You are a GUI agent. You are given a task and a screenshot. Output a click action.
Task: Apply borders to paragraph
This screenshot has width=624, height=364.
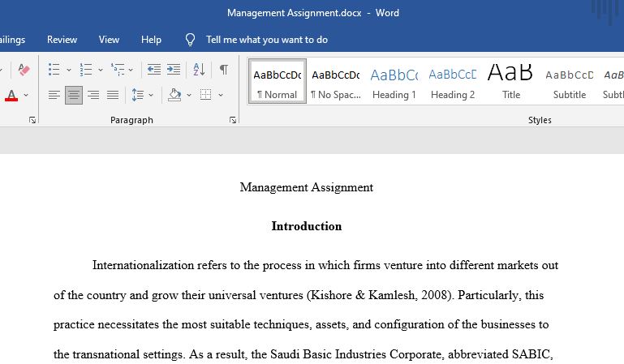pyautogui.click(x=206, y=95)
